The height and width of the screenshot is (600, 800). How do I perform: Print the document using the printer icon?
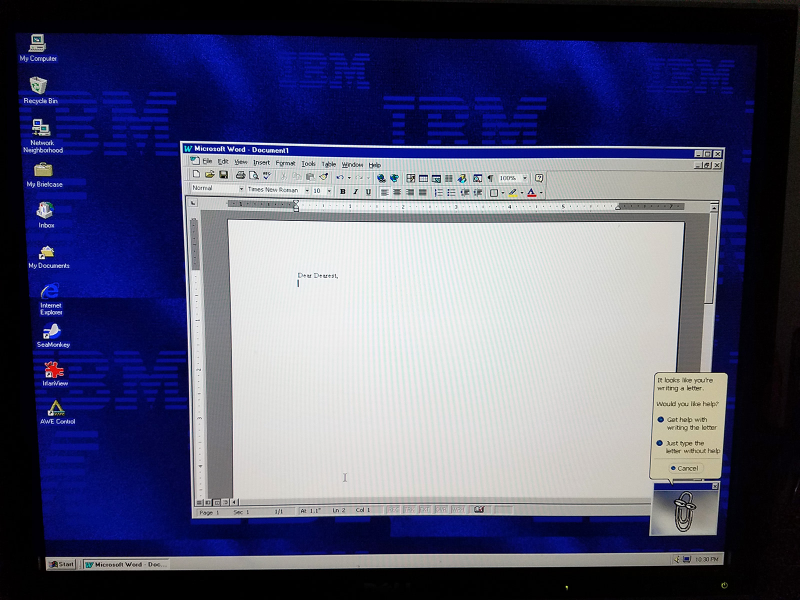click(x=240, y=176)
